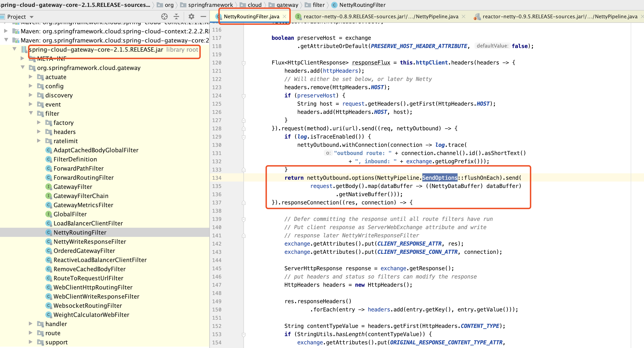Select NettyWriteResponseFilter in project tree
Viewport: 644px width, 348px height.
click(90, 242)
